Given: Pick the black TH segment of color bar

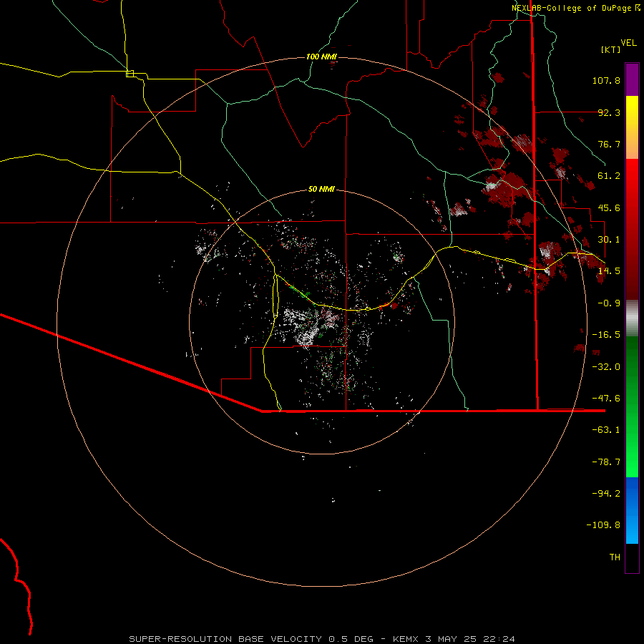Looking at the screenshot, I should (x=632, y=558).
